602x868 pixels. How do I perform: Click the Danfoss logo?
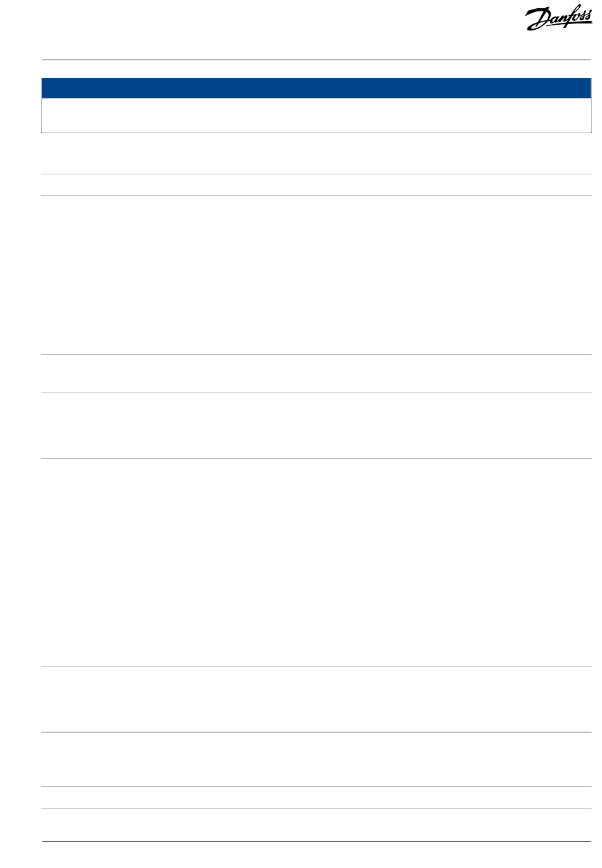(x=559, y=20)
